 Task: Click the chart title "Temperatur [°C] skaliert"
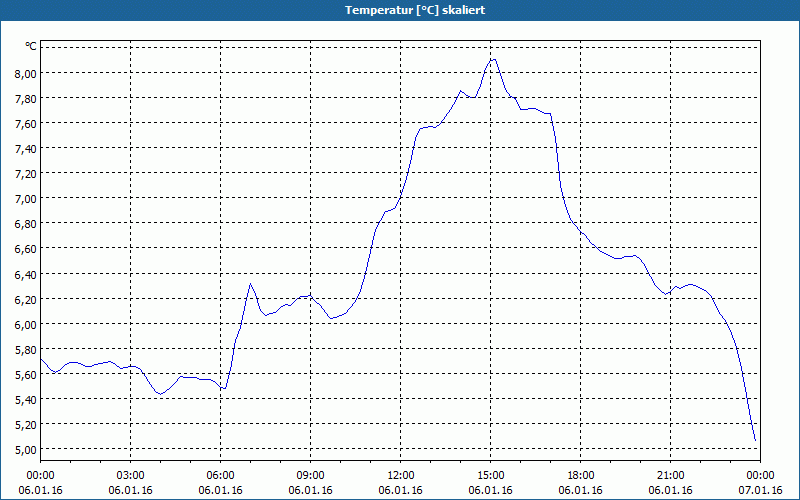(415, 10)
